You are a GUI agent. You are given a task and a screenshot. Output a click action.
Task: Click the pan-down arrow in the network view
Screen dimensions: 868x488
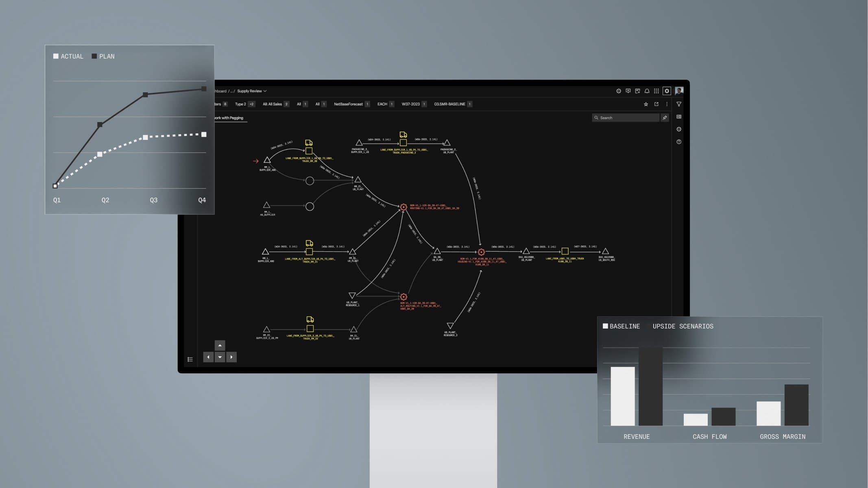[x=220, y=357]
